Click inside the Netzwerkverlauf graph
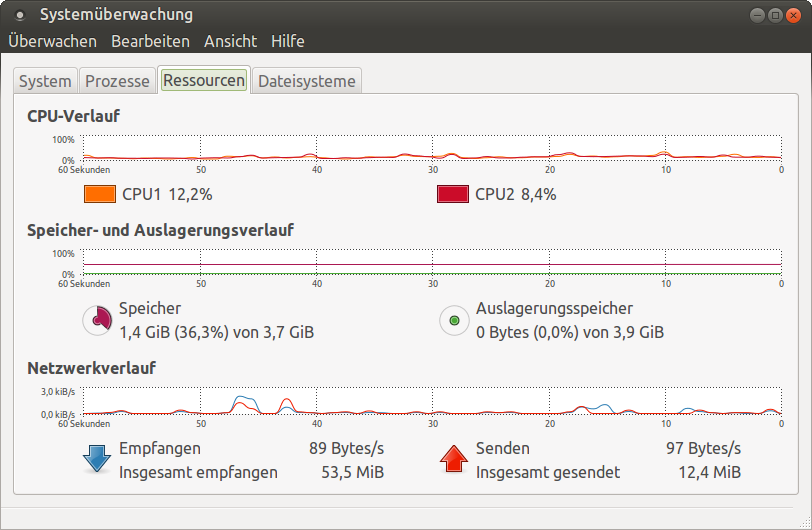This screenshot has height=530, width=812. [432, 401]
